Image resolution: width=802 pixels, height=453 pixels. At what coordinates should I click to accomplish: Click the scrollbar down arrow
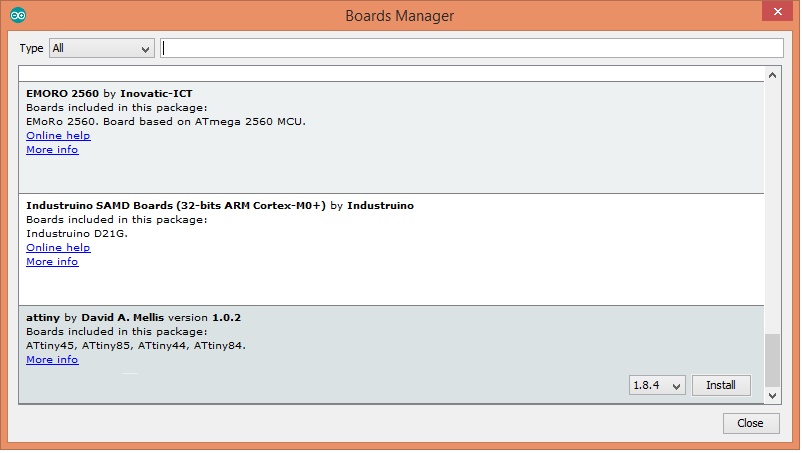tap(772, 395)
